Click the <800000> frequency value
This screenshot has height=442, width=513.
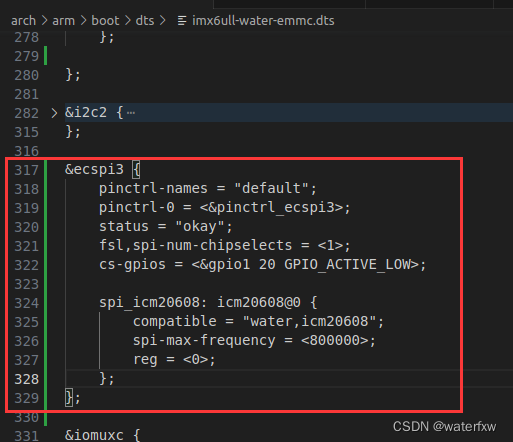[335, 341]
